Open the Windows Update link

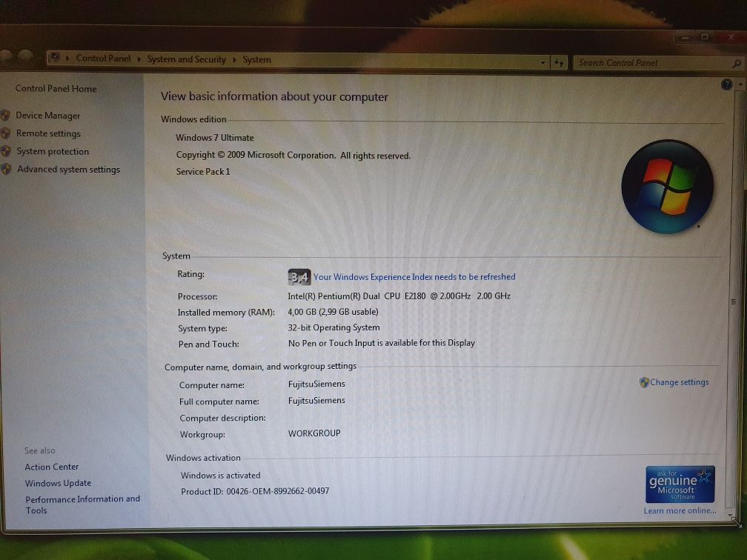[58, 483]
